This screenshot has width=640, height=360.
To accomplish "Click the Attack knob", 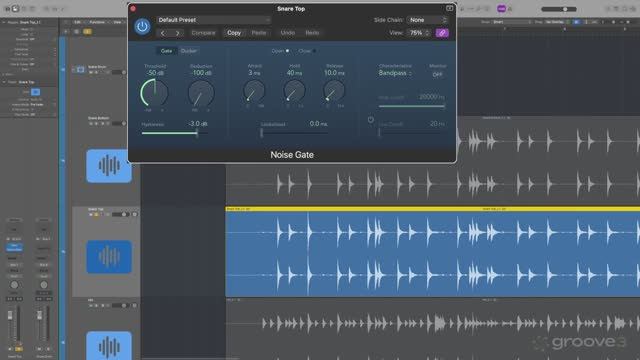I will click(x=254, y=91).
